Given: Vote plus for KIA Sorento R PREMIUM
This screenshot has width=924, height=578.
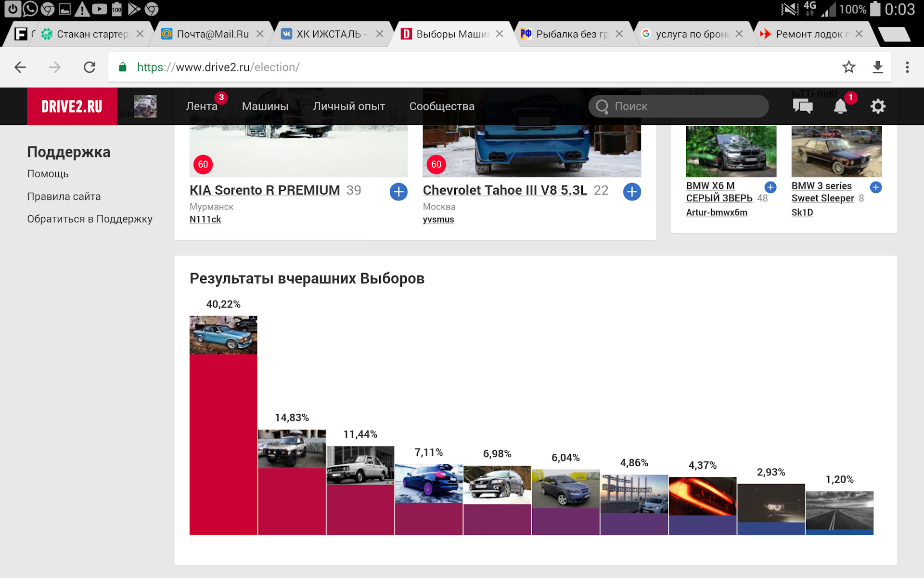Looking at the screenshot, I should coord(398,192).
